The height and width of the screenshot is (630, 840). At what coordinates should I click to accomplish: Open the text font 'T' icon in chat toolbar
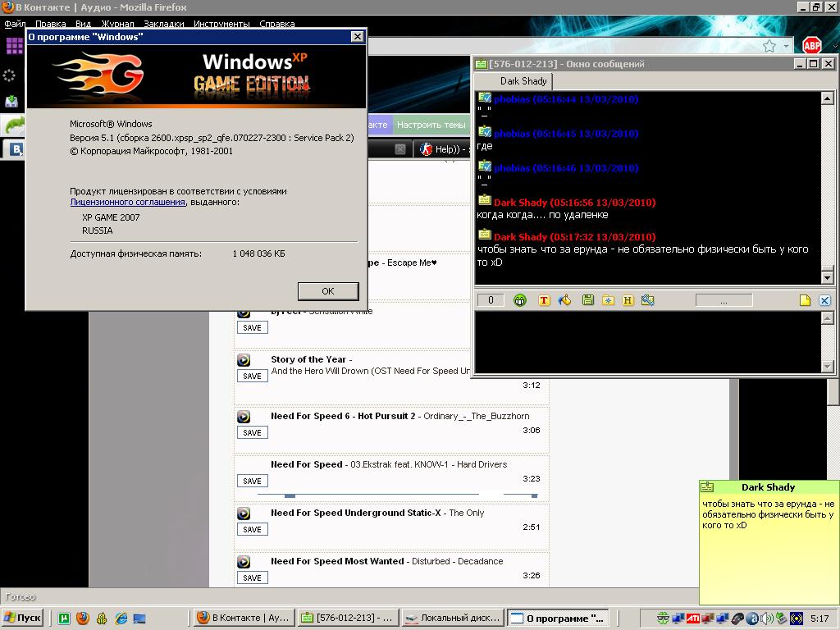point(544,300)
